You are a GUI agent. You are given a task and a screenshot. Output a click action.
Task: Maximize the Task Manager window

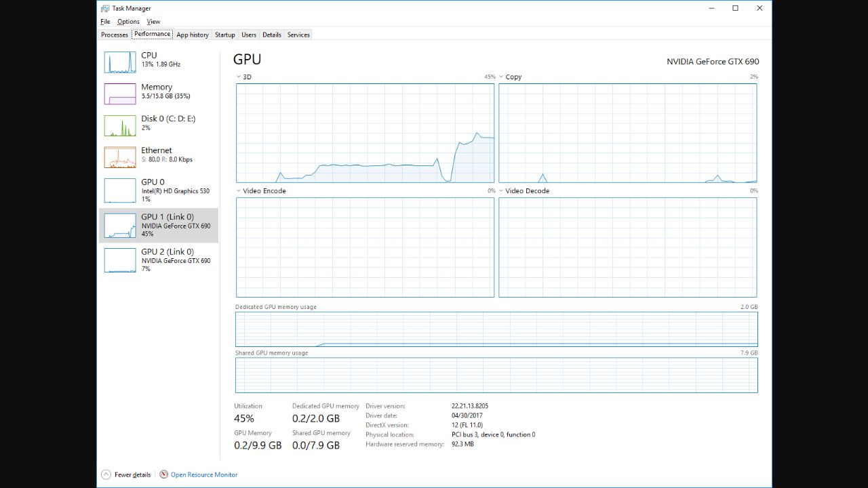click(735, 8)
